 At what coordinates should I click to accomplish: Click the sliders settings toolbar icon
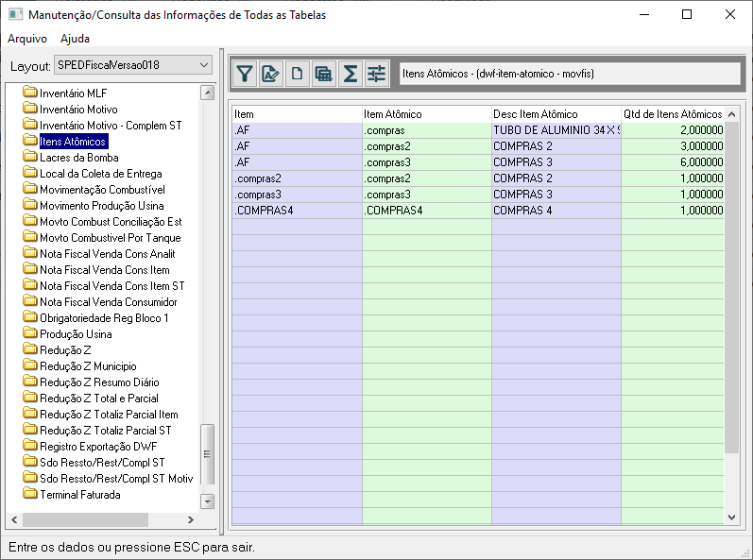click(x=376, y=74)
